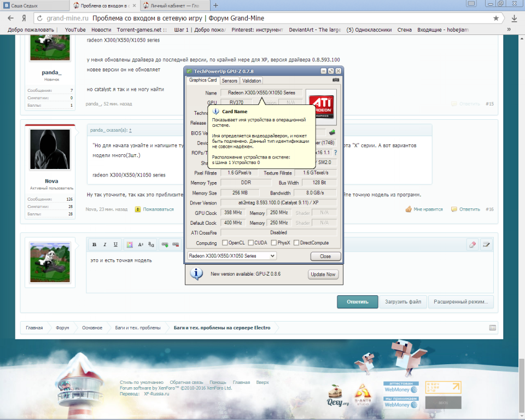Open Qexy.org footer logo
Viewport: 525px width, 420px height.
337,395
